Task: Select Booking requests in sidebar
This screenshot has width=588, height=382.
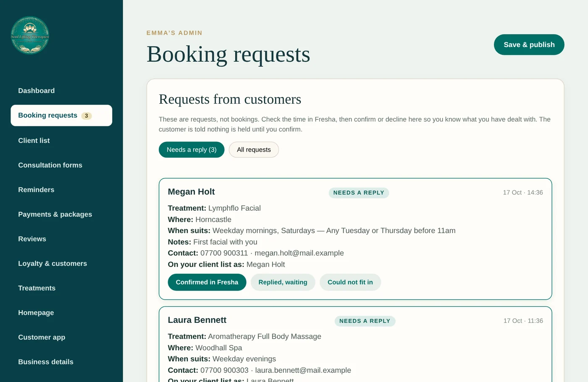Action: (61, 115)
